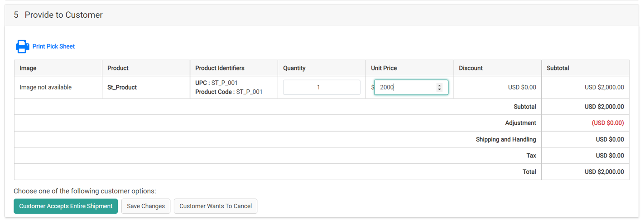The image size is (644, 221).
Task: Click the Provide to Customer section header
Action: [63, 15]
